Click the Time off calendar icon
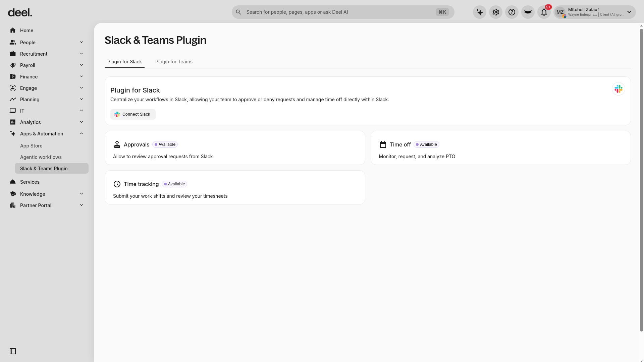Viewport: 644px width, 362px height. (383, 144)
